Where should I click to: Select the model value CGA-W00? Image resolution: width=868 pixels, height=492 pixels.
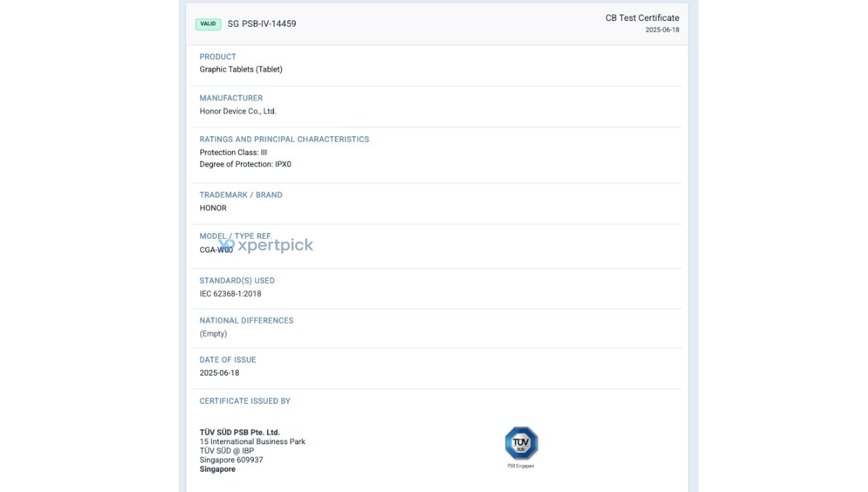click(216, 250)
